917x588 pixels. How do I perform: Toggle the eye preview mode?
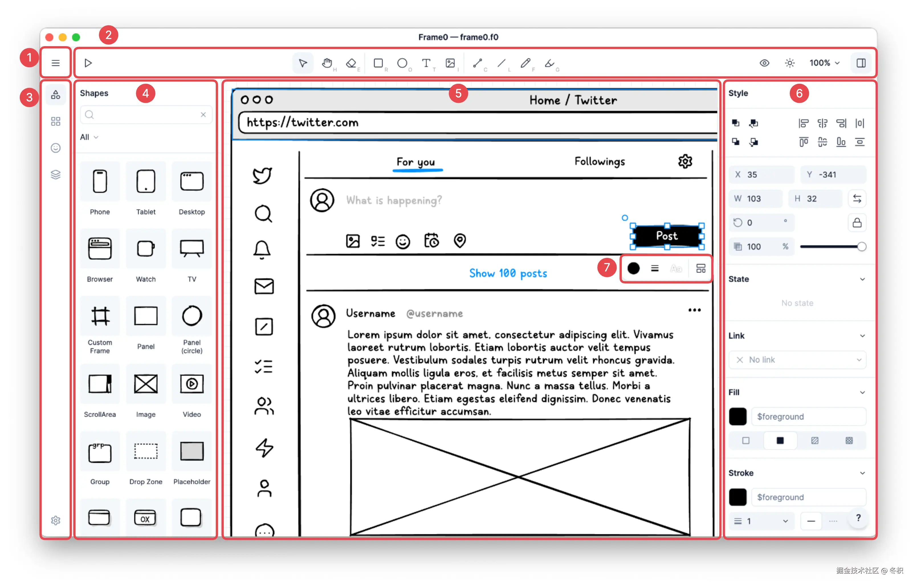tap(764, 63)
